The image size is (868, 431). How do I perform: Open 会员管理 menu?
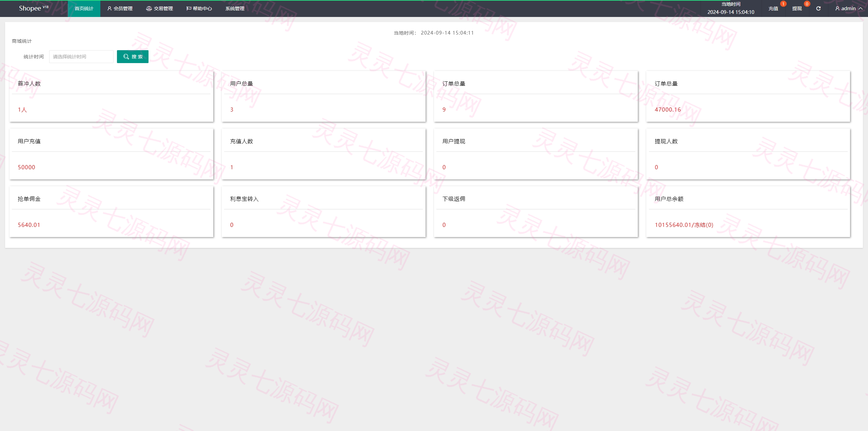120,8
